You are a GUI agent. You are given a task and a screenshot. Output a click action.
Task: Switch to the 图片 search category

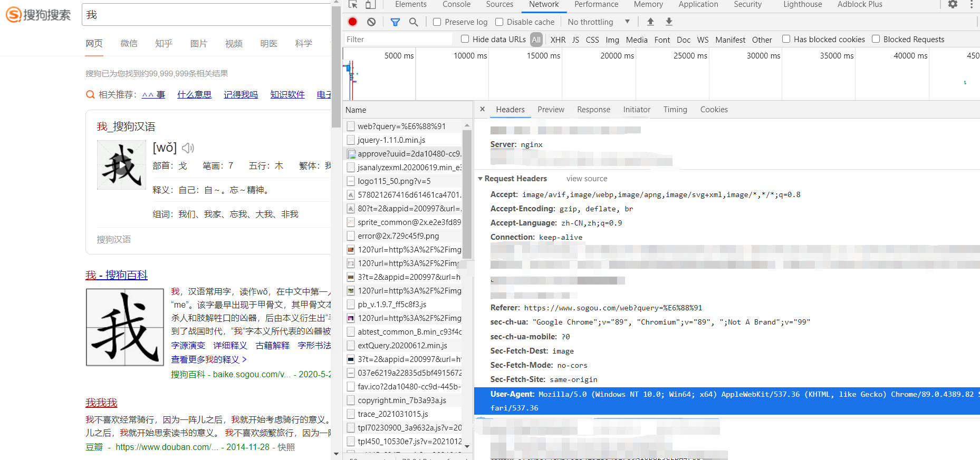[x=198, y=43]
